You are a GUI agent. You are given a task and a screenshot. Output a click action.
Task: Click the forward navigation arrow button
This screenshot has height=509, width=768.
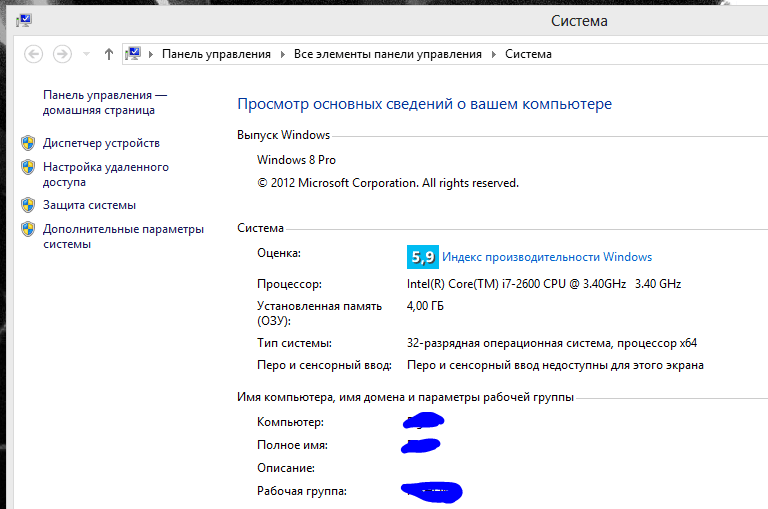pos(62,54)
